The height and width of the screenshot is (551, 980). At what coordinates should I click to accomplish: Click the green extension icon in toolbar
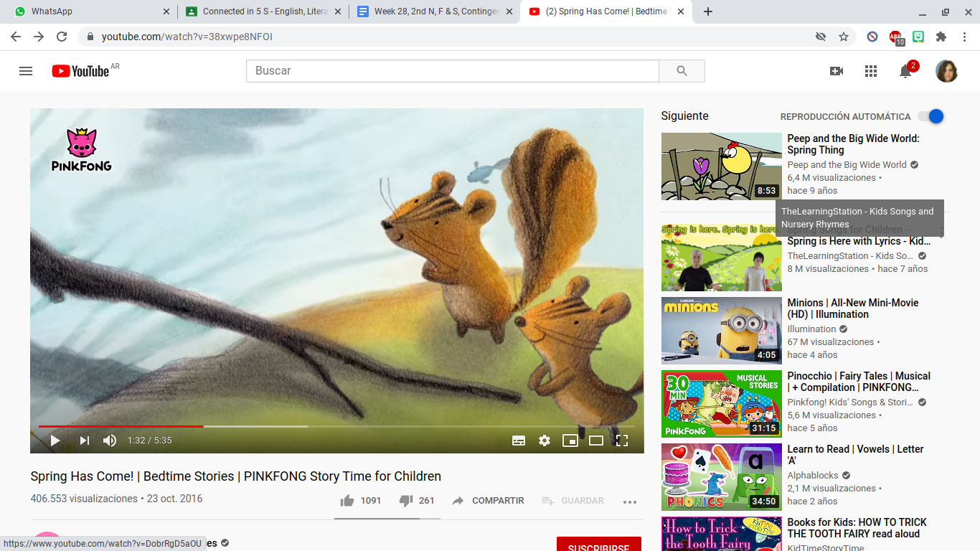(918, 37)
